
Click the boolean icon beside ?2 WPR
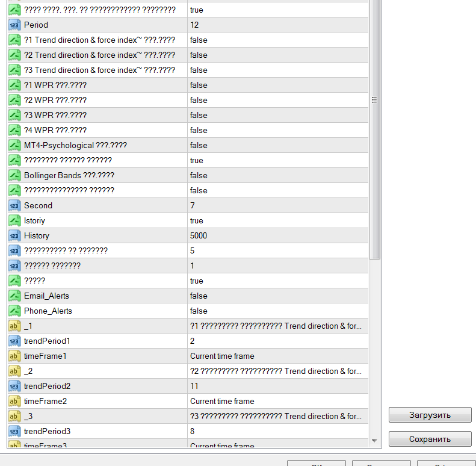14,100
